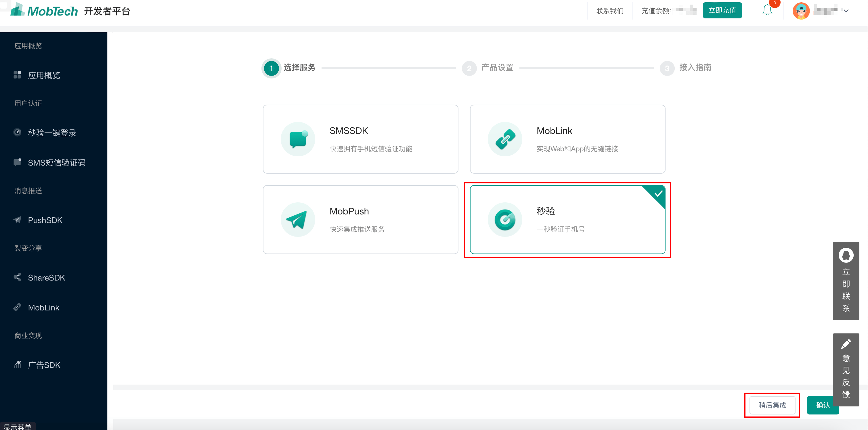Click the MobLink chain link icon
This screenshot has height=430, width=868.
click(505, 139)
